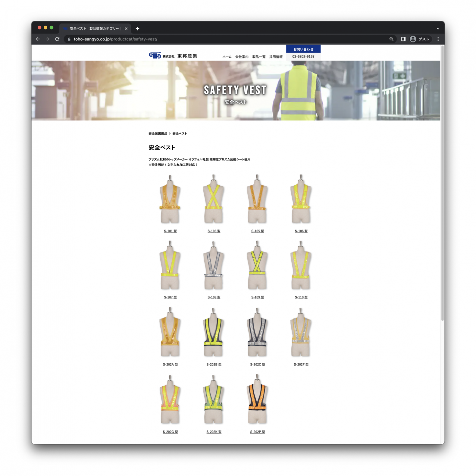Screen dimensions: 476x476
Task: Expand the tab search chevron
Action: (438, 29)
